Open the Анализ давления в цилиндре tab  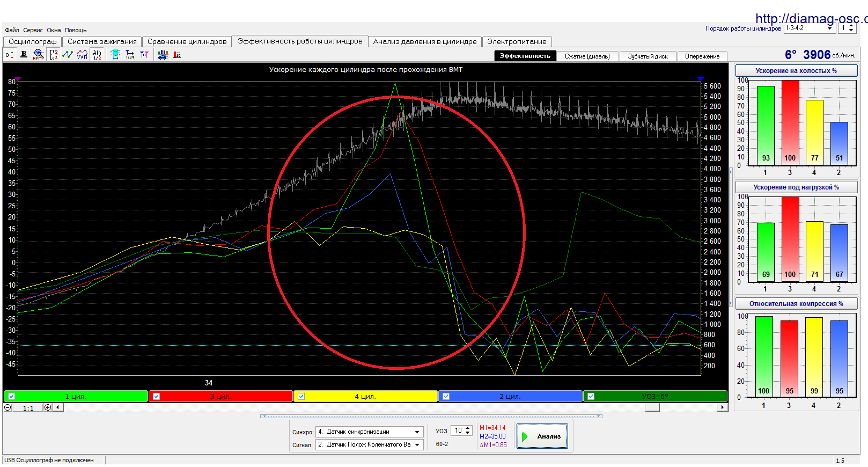tap(425, 41)
